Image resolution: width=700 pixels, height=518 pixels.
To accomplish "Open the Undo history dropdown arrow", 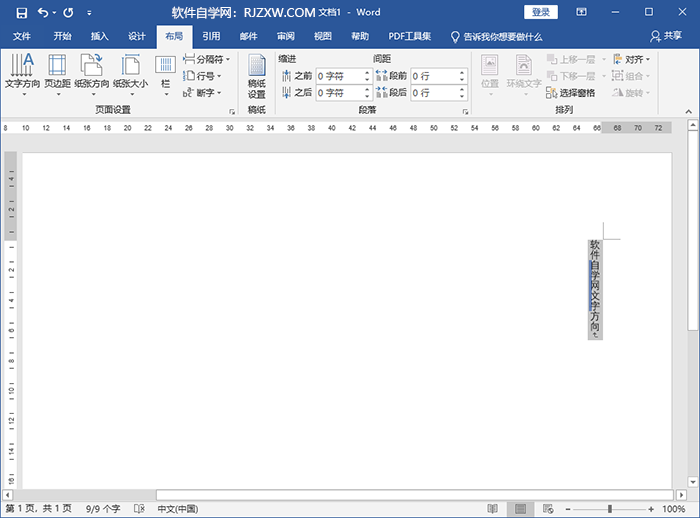I will click(54, 13).
